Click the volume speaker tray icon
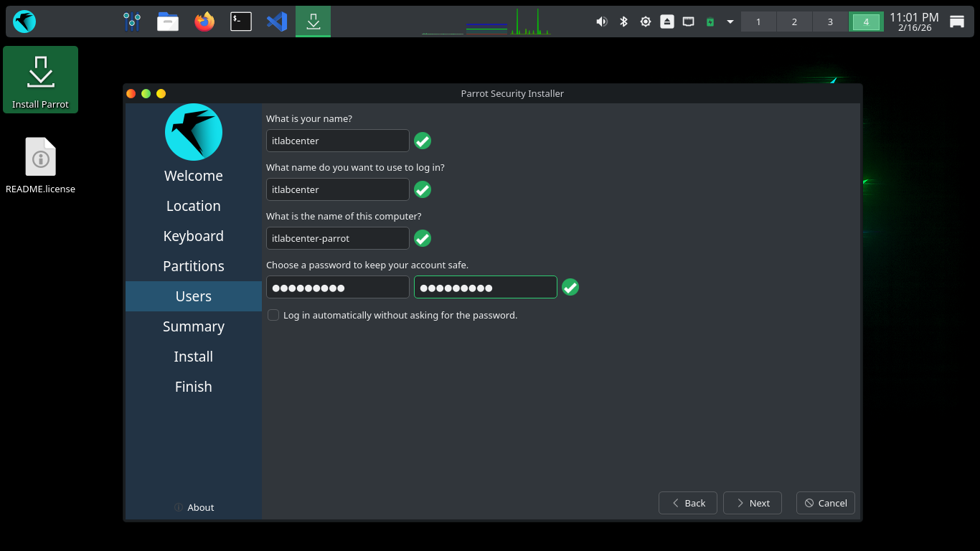The image size is (980, 551). pyautogui.click(x=601, y=22)
